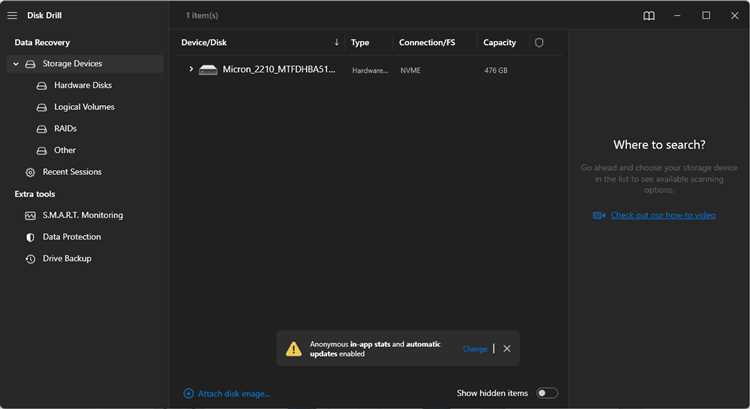Screen dimensions: 750x409
Task: Click the 1 item(s) count label
Action: coord(202,16)
